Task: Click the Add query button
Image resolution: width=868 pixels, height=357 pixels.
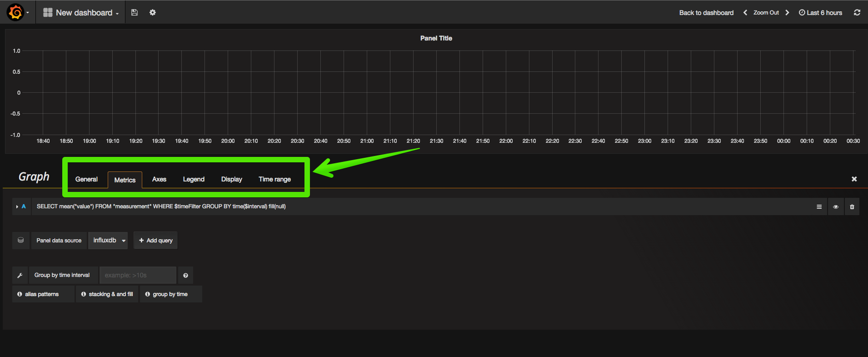Action: point(155,241)
